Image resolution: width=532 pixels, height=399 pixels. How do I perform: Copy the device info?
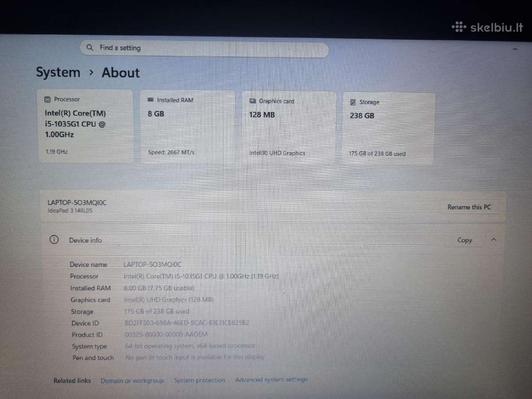[465, 240]
